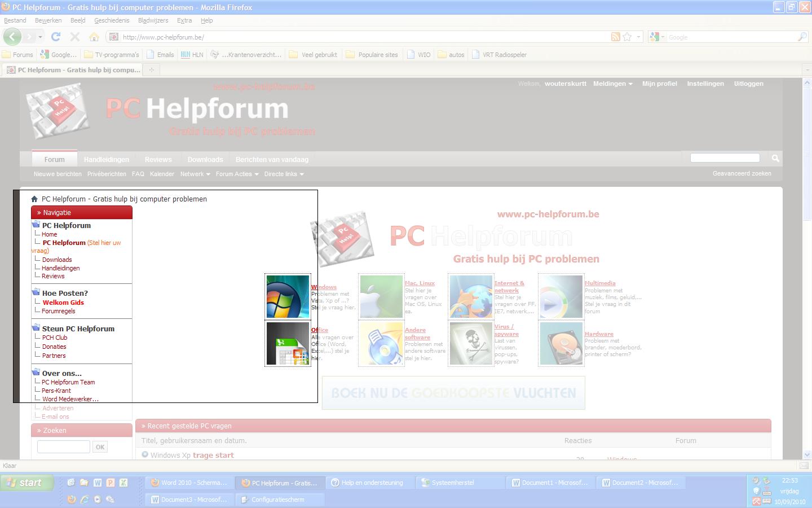Open the Hardware hard-drive icon
Screen dimensions: 812x508
tap(561, 343)
